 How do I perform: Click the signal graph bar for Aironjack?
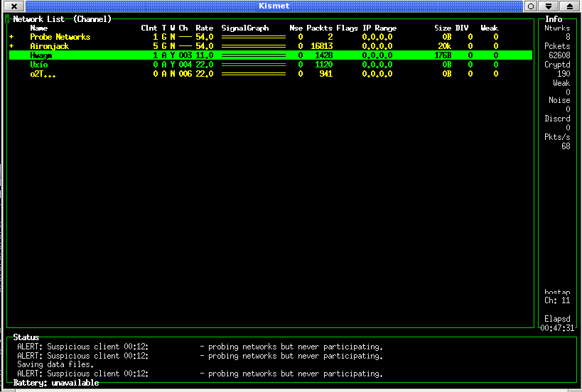(x=253, y=46)
